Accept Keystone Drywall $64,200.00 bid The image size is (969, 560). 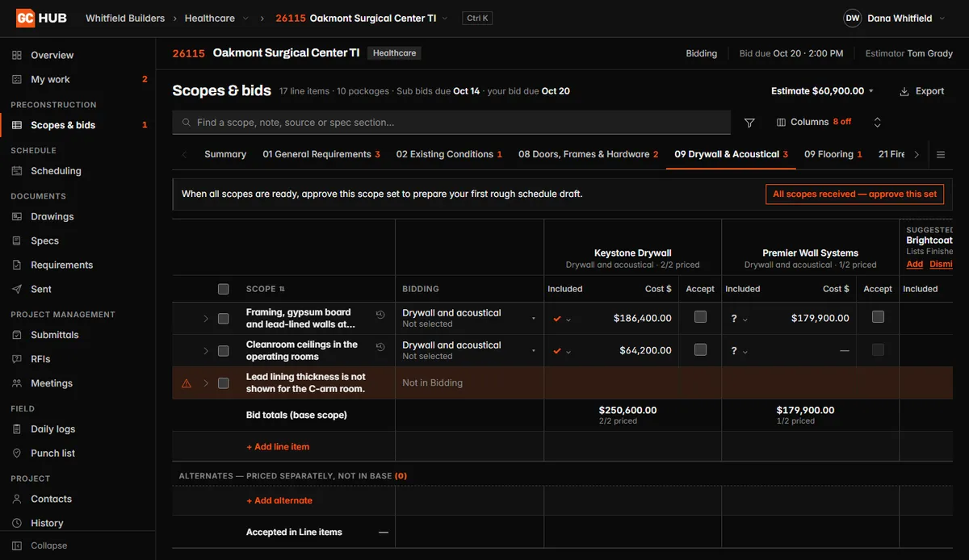click(x=700, y=349)
